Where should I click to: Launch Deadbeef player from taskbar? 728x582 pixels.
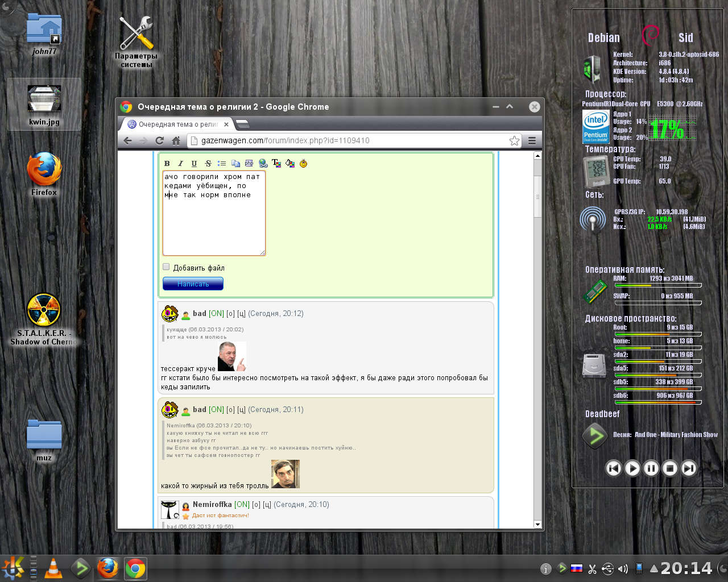[x=81, y=568]
